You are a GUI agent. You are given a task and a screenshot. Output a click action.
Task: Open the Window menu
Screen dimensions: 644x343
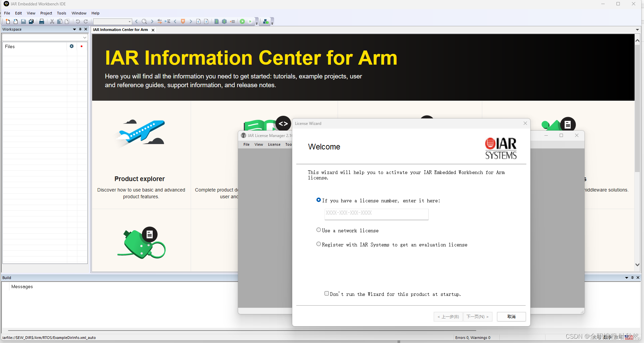pyautogui.click(x=79, y=13)
